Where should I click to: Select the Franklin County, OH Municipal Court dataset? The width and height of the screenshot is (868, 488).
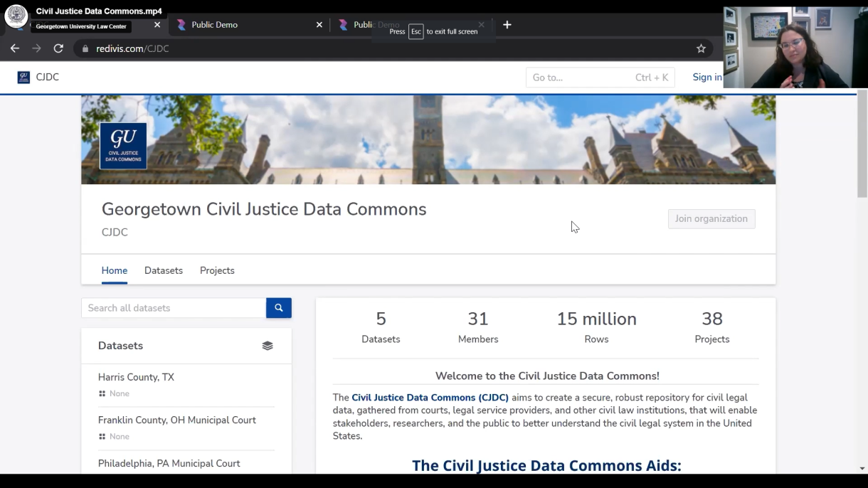pyautogui.click(x=176, y=420)
